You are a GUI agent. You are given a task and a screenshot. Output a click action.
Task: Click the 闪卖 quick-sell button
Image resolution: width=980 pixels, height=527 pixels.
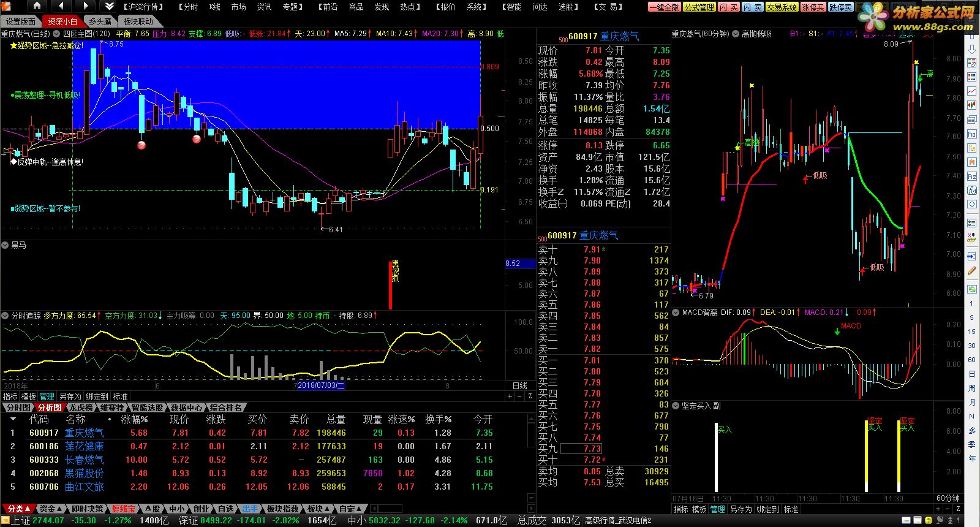[752, 7]
